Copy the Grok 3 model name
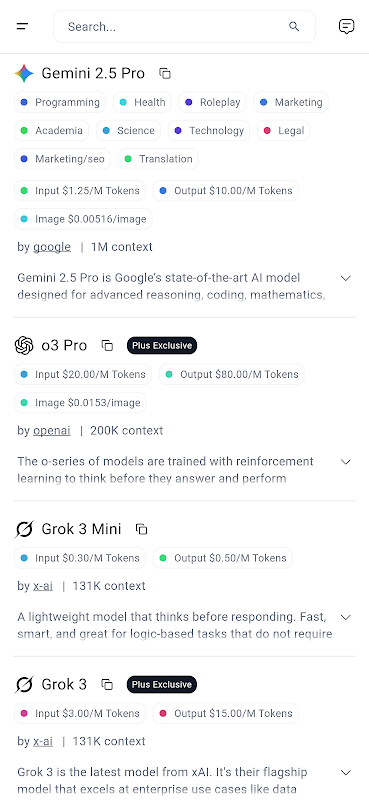 click(107, 684)
